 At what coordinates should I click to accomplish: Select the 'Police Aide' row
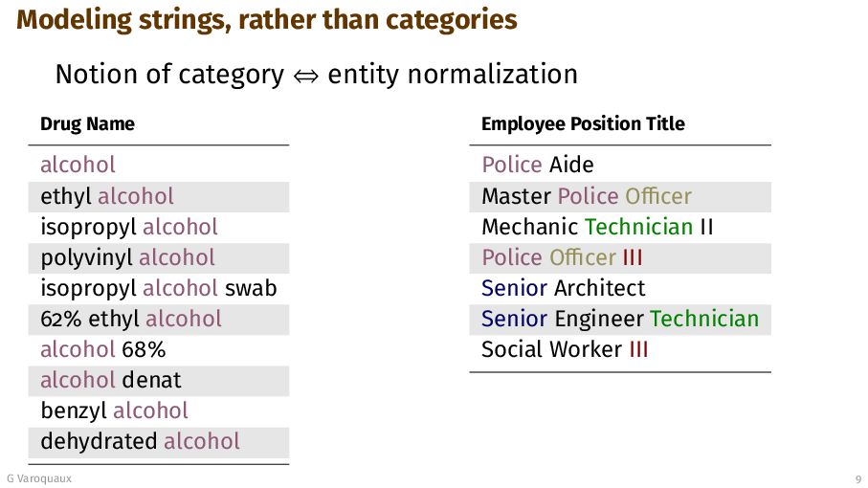click(x=620, y=165)
